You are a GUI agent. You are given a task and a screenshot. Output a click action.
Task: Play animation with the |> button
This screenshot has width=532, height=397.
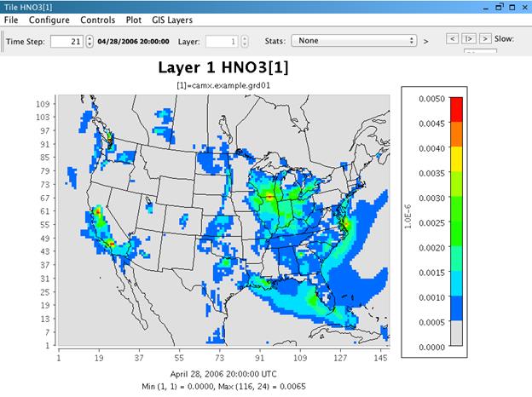469,38
